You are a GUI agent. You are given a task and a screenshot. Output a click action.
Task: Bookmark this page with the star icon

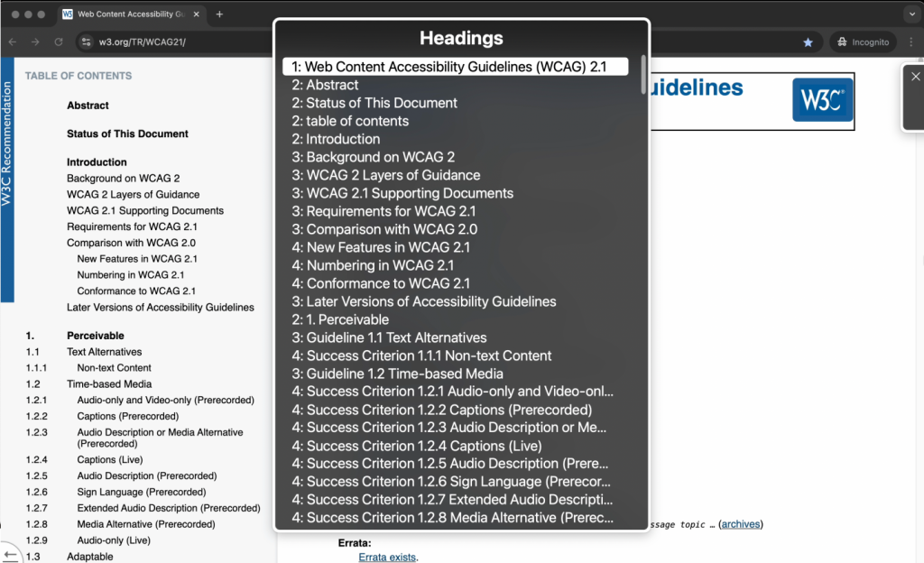(x=808, y=42)
